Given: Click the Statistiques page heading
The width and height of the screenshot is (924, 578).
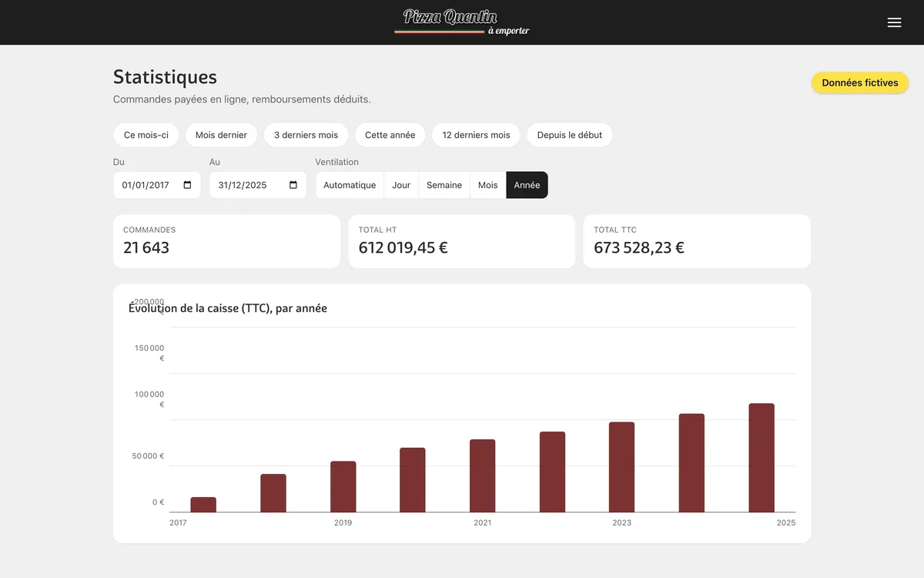Looking at the screenshot, I should pyautogui.click(x=165, y=77).
